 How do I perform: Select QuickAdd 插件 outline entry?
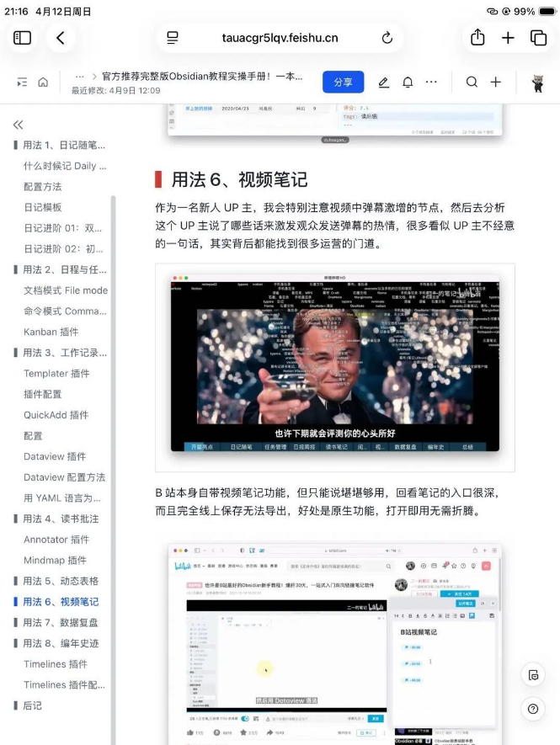point(56,415)
